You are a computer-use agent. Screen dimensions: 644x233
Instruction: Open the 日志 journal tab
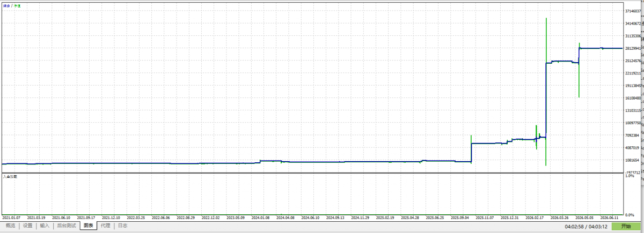coord(122,226)
